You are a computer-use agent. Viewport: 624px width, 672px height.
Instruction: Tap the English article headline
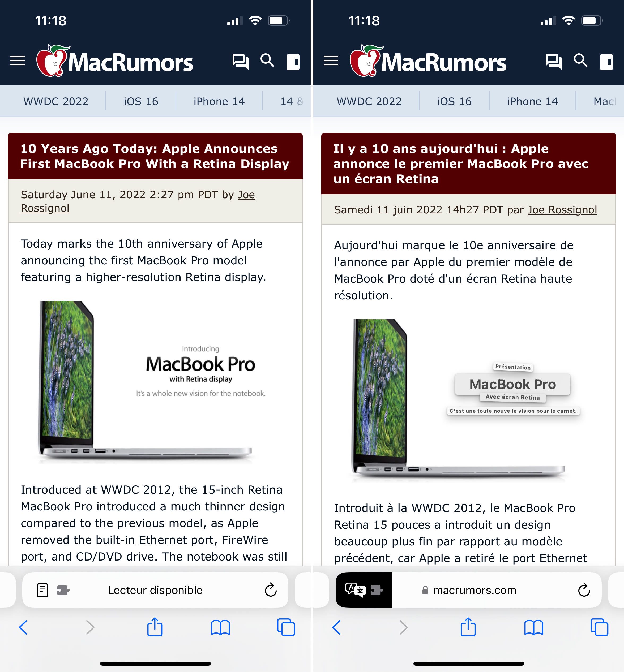point(155,156)
